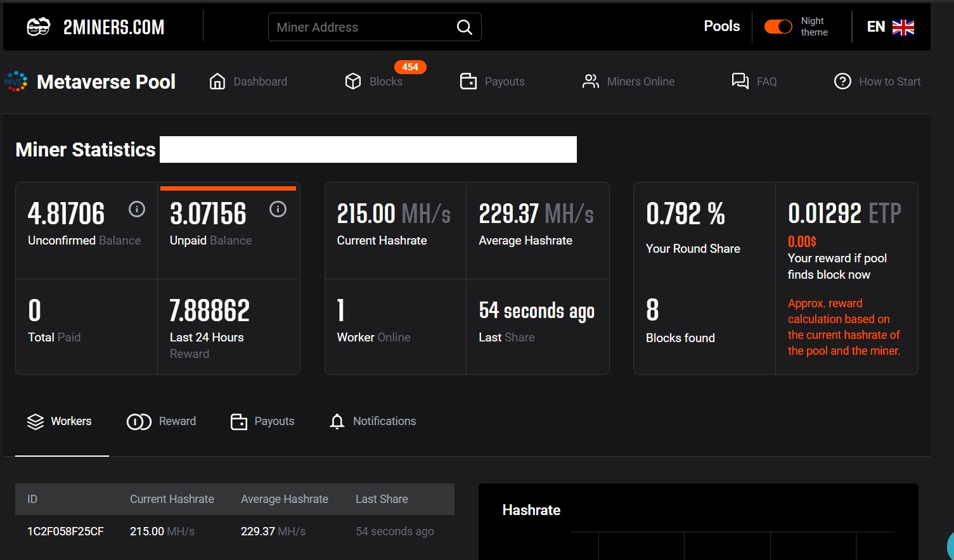Screen dimensions: 954x560
Task: Click the Workers layers icon
Action: pyautogui.click(x=35, y=421)
